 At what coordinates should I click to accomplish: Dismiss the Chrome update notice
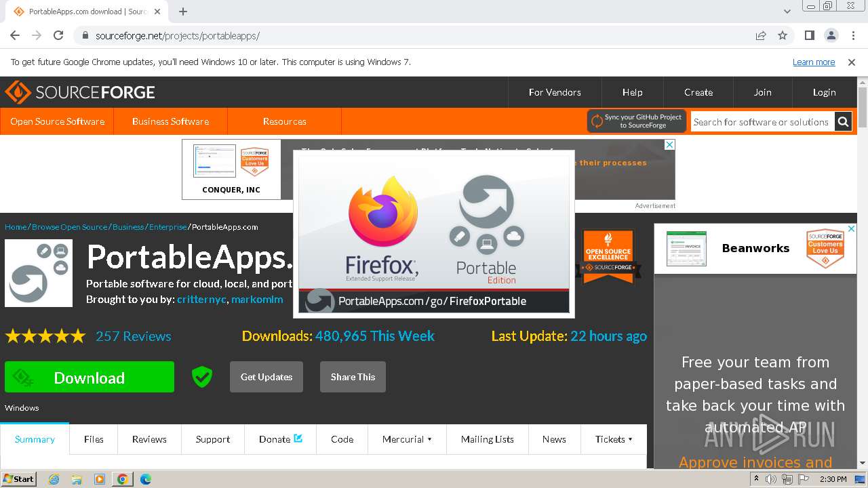pyautogui.click(x=852, y=62)
